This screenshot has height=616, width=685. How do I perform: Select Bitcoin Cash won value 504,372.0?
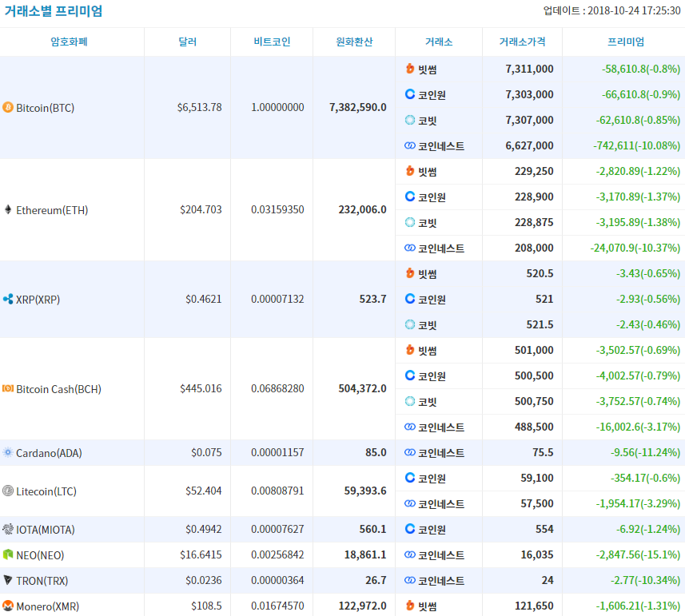point(362,388)
